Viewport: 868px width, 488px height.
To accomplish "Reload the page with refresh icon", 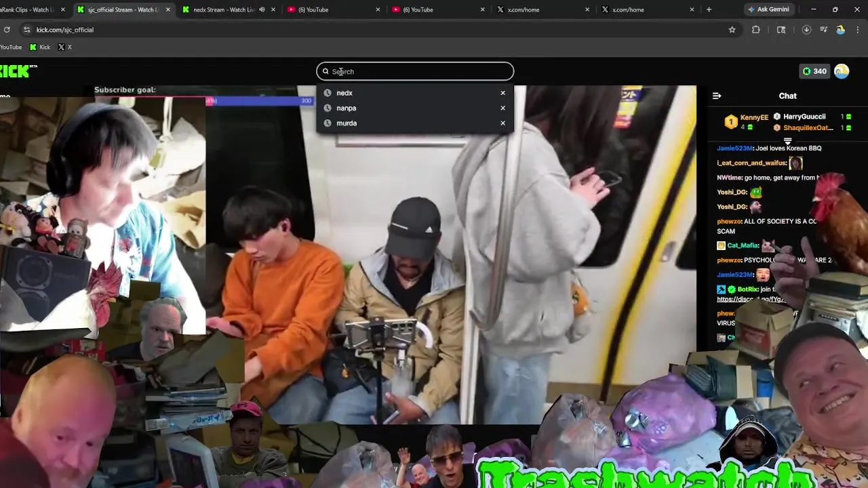I will tap(7, 30).
